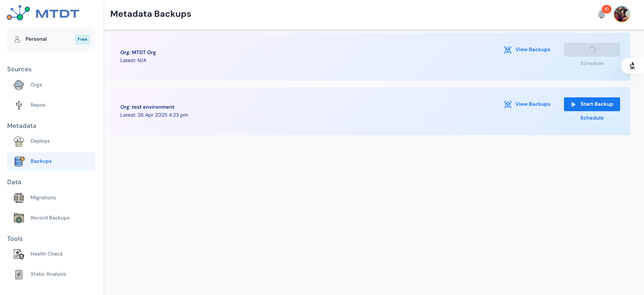The width and height of the screenshot is (644, 295).
Task: Click Schedule under MTDT Org
Action: pyautogui.click(x=592, y=63)
